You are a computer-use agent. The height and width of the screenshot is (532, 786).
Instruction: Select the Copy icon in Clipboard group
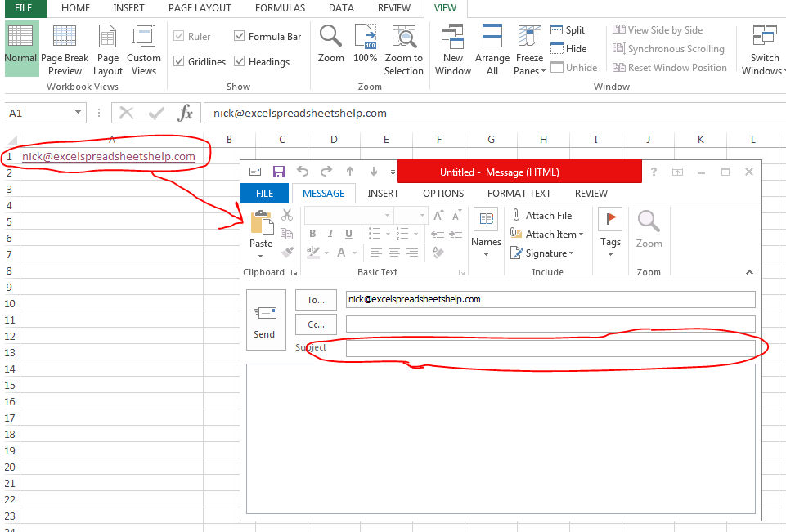(287, 233)
